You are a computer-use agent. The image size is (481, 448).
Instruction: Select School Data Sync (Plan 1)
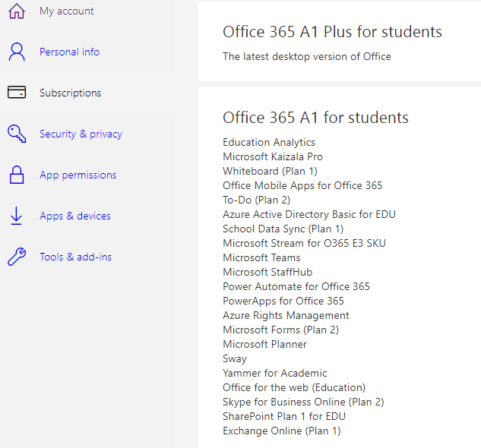click(x=283, y=229)
